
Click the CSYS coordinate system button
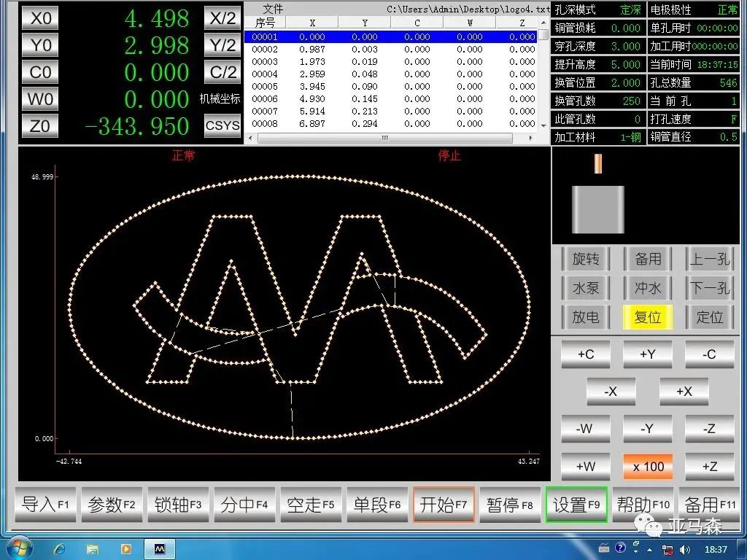pyautogui.click(x=222, y=125)
